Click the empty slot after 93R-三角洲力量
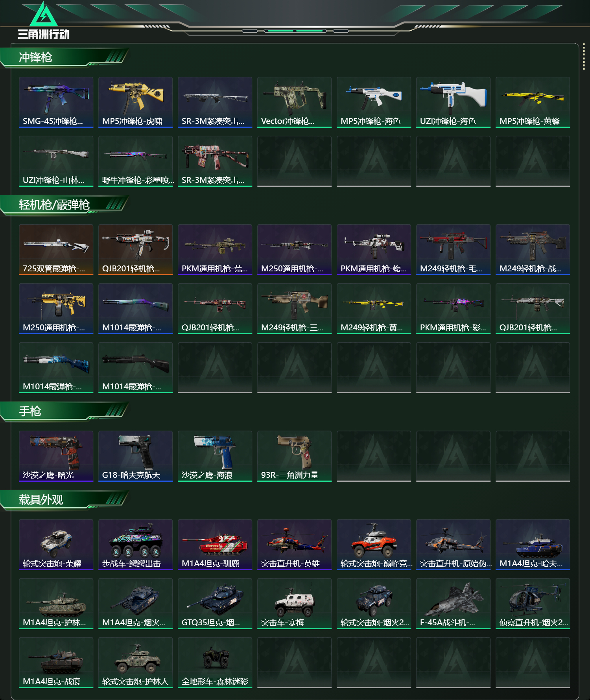 374,456
